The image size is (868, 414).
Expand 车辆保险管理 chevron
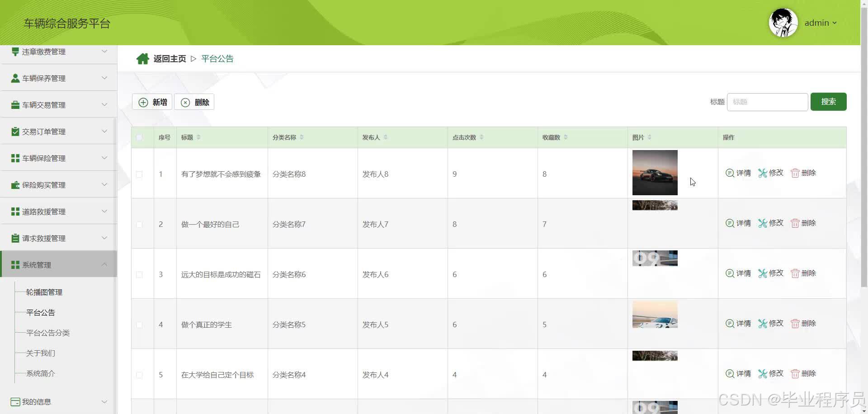(x=104, y=158)
